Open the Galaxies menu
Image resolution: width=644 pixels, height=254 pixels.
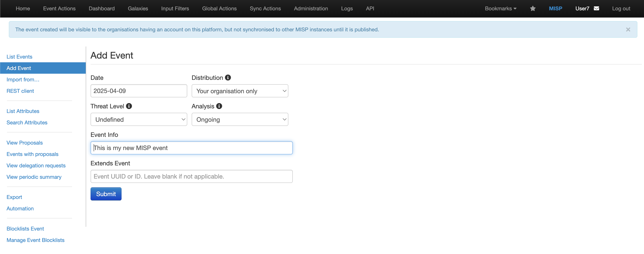click(x=138, y=9)
